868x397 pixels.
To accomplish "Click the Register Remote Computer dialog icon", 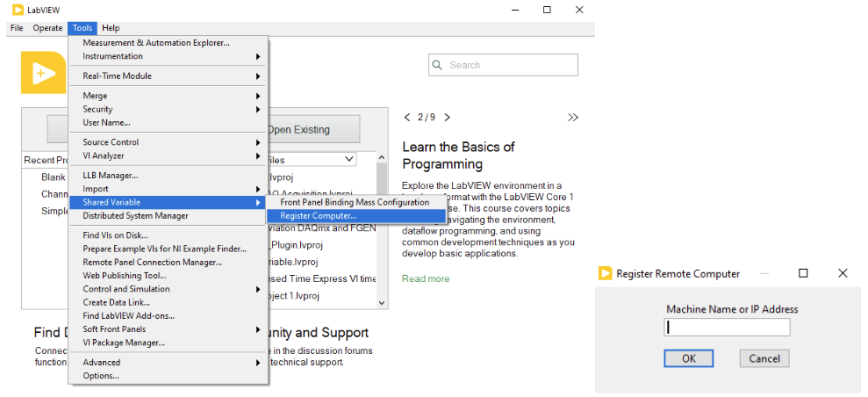I will point(605,273).
